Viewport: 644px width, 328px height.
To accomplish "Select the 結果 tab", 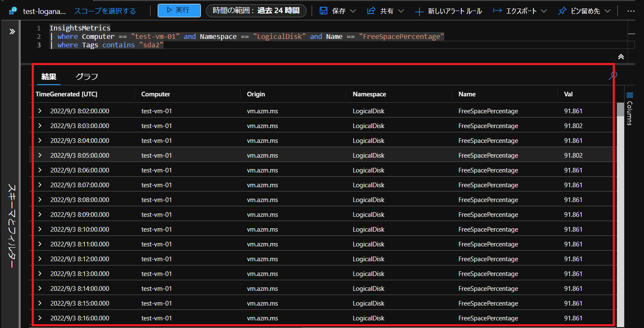I will pyautogui.click(x=49, y=77).
